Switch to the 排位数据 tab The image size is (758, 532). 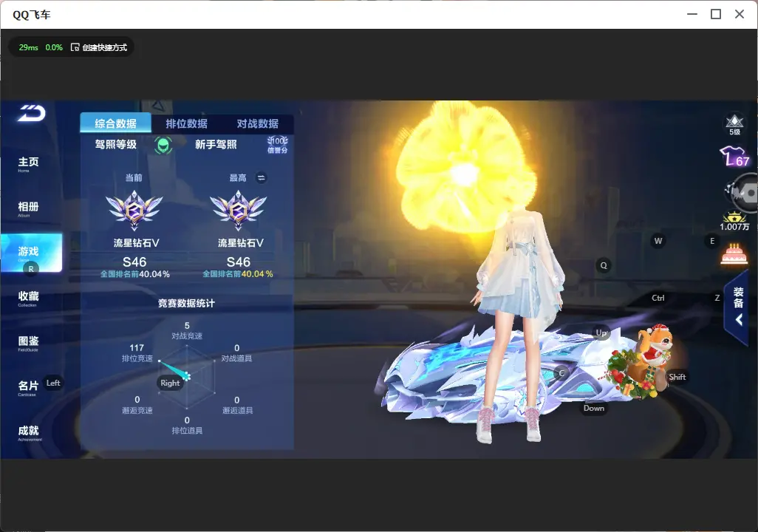point(187,123)
